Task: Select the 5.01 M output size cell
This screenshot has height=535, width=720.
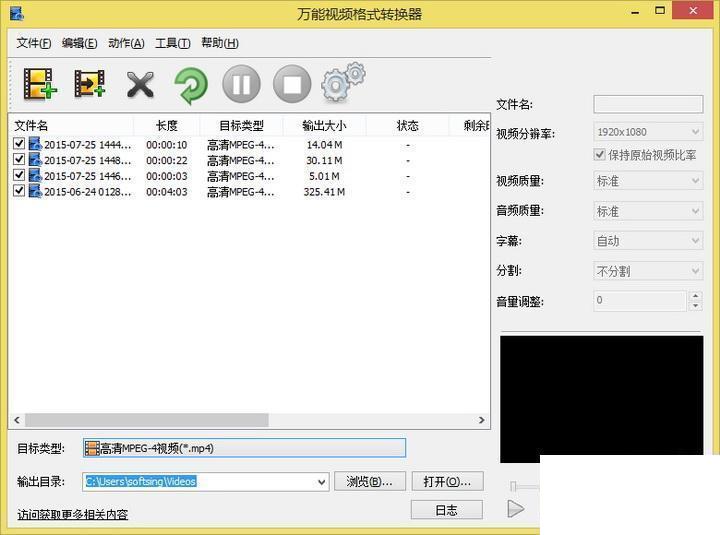Action: (x=324, y=176)
